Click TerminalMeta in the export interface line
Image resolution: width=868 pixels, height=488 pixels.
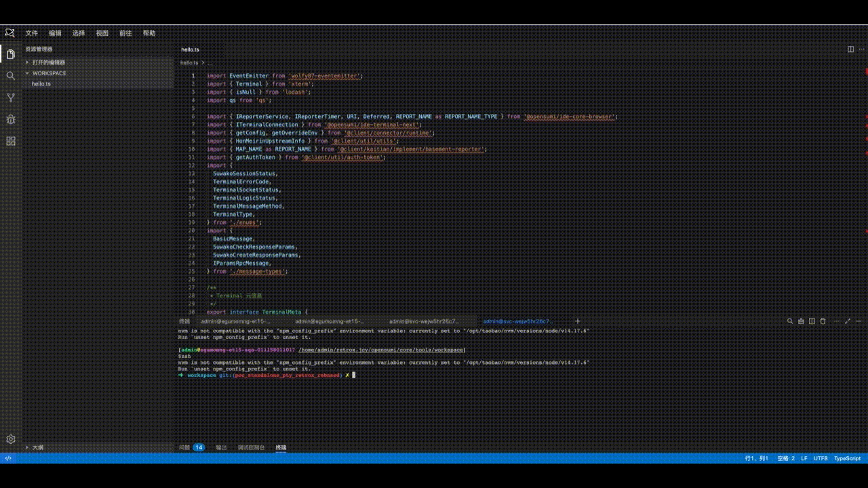coord(283,312)
